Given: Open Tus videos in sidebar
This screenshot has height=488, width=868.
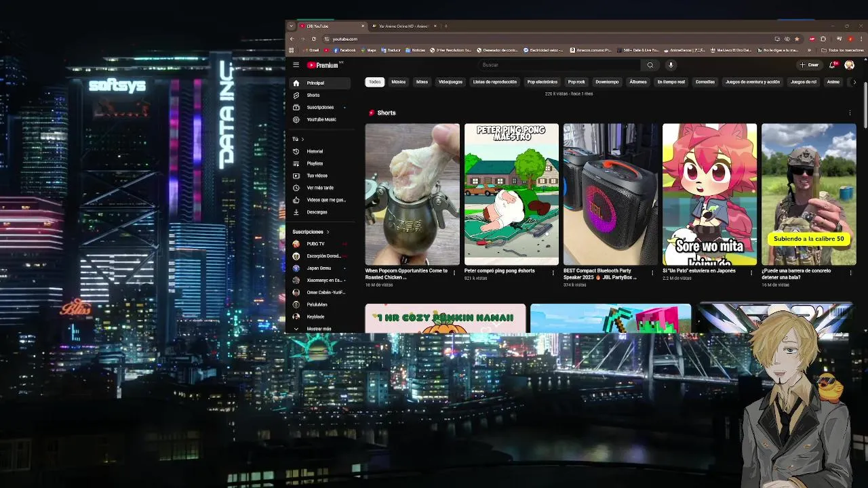Looking at the screenshot, I should [x=321, y=176].
